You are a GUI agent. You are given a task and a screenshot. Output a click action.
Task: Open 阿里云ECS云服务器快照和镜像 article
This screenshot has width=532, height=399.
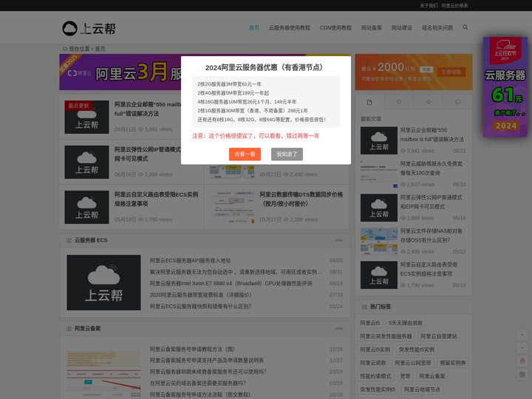(200, 307)
